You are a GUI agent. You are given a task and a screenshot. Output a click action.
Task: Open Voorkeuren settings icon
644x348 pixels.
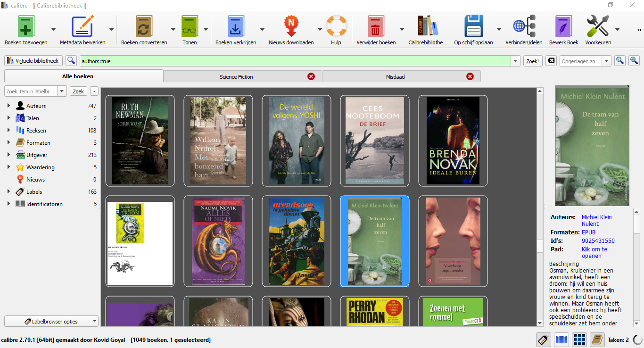(x=598, y=26)
